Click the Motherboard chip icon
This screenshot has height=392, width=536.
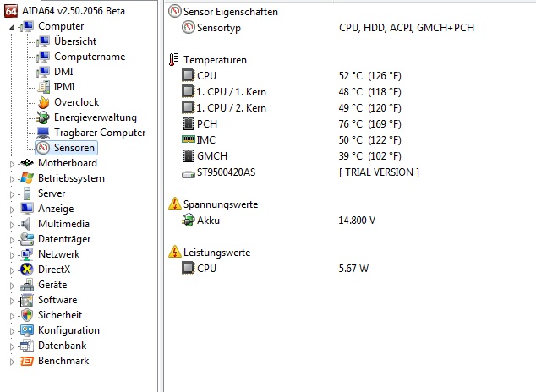(x=27, y=163)
